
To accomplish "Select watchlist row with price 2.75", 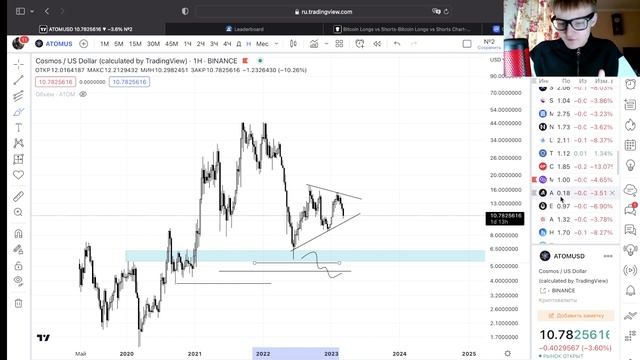I will point(576,114).
